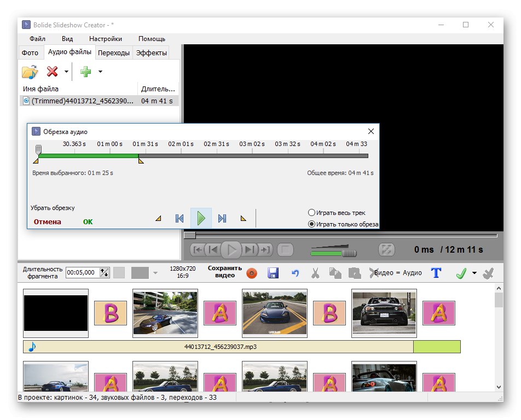Expand dropdown arrow next to green plus
This screenshot has width=521, height=420.
coord(100,72)
